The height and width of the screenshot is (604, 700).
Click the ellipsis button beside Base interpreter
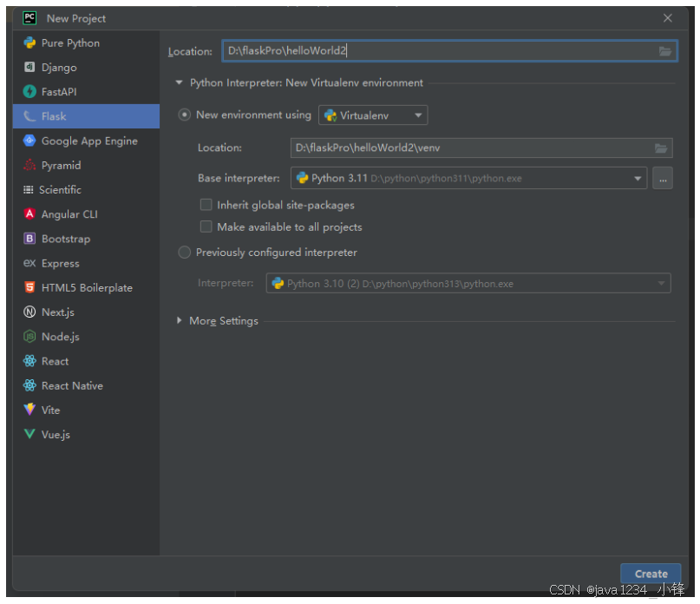tap(663, 178)
